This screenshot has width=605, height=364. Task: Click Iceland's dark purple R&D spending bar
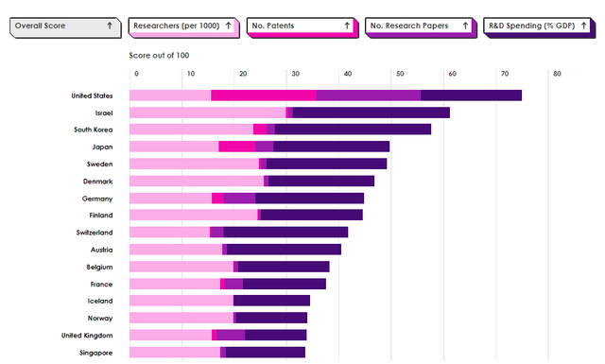[x=271, y=301]
